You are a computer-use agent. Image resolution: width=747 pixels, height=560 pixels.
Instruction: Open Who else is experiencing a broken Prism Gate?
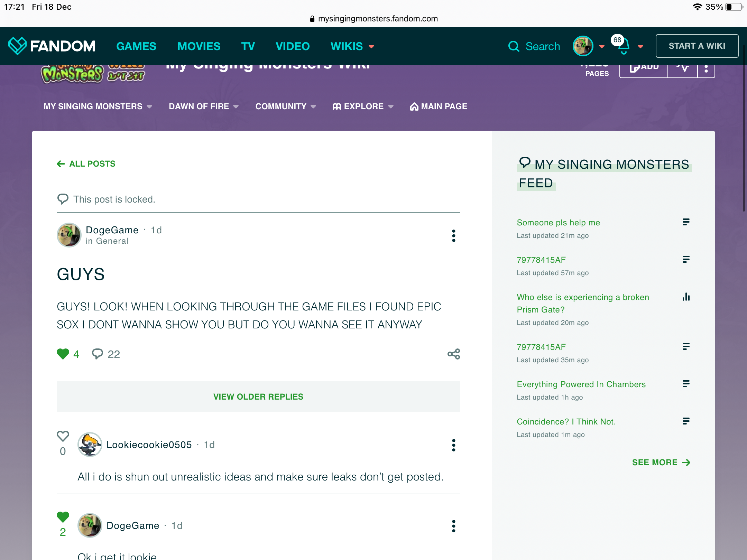[583, 304]
